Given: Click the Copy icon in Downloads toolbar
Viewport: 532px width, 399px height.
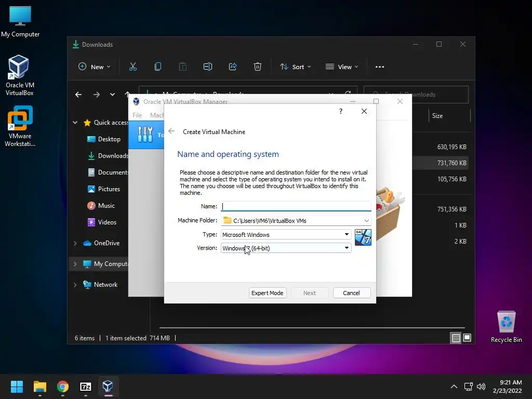Looking at the screenshot, I should pyautogui.click(x=158, y=67).
